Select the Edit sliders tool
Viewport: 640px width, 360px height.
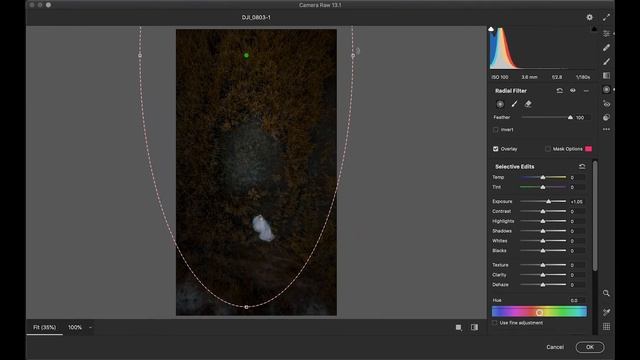[x=607, y=33]
